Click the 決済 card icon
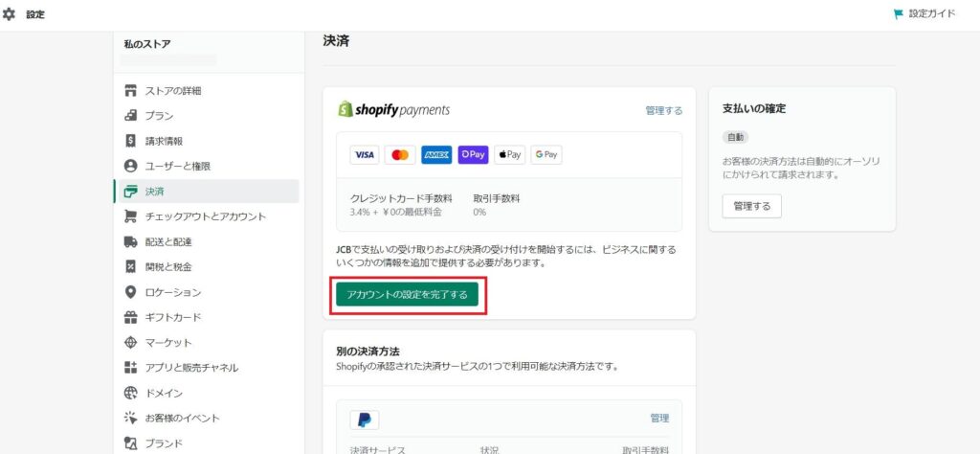Image resolution: width=980 pixels, height=454 pixels. 130,192
